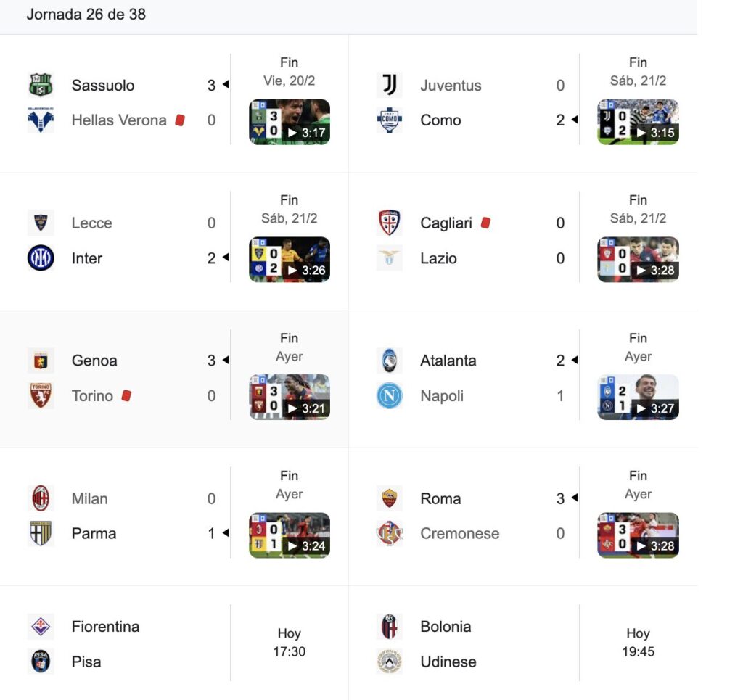Click the Napoli club badge
The width and height of the screenshot is (743, 700).
tap(390, 396)
